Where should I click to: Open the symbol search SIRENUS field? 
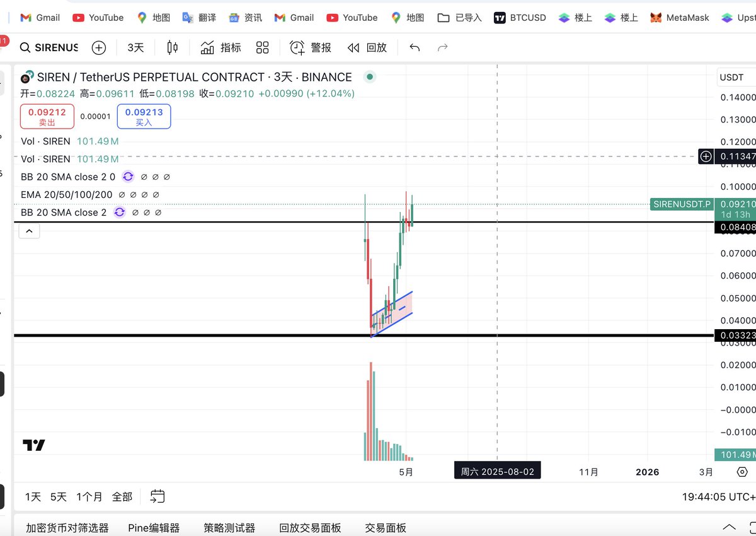pyautogui.click(x=49, y=47)
